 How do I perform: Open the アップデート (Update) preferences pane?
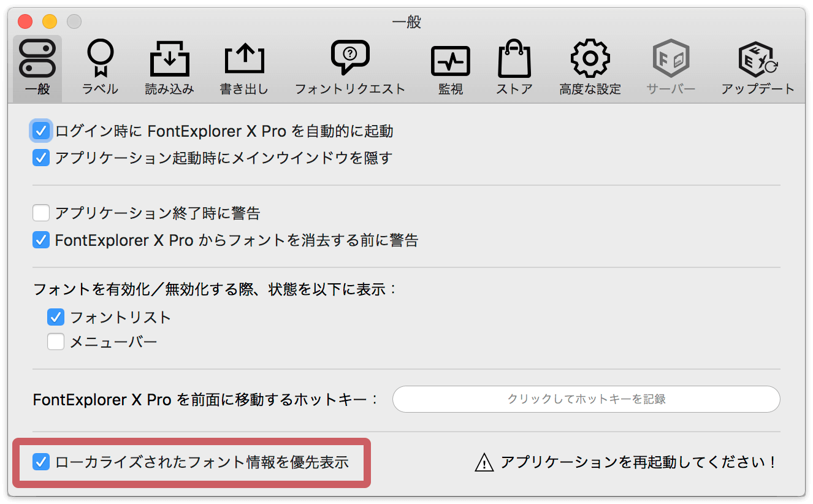(x=758, y=68)
